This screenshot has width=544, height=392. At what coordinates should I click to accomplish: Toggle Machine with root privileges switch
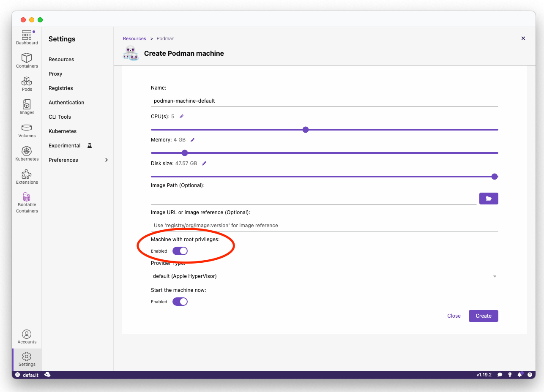coord(180,251)
